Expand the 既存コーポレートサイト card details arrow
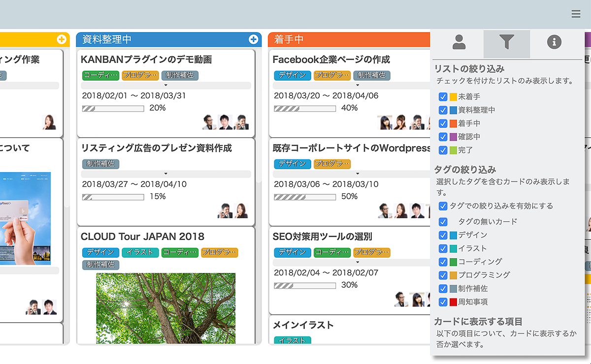Viewport: 591px width, 364px height. [x=358, y=174]
